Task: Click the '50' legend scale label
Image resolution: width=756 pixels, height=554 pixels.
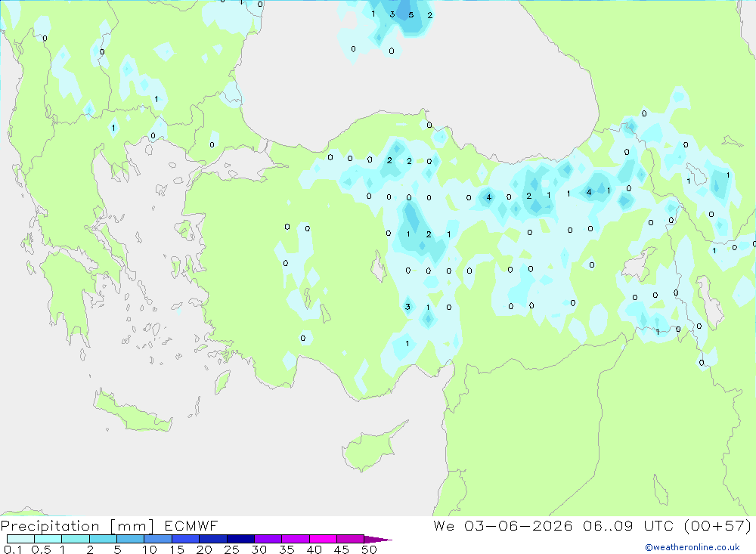Action: 369,549
